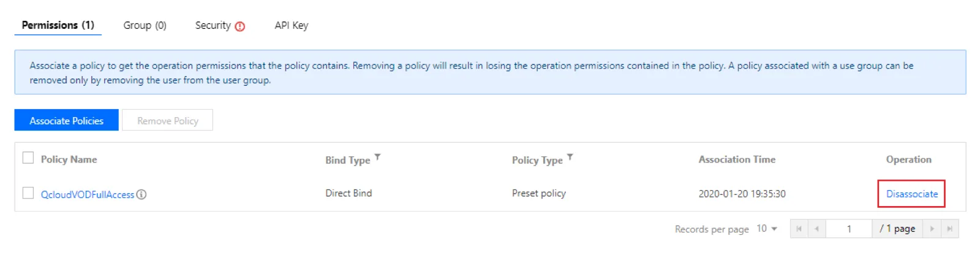The height and width of the screenshot is (271, 980).
Task: Open the Bind Type filter icon
Action: point(378,157)
